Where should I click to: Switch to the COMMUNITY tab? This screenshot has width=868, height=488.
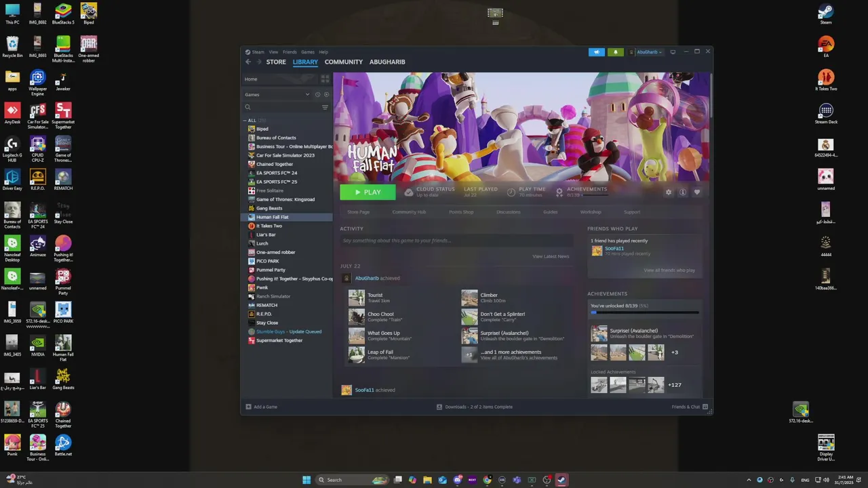[x=344, y=62]
